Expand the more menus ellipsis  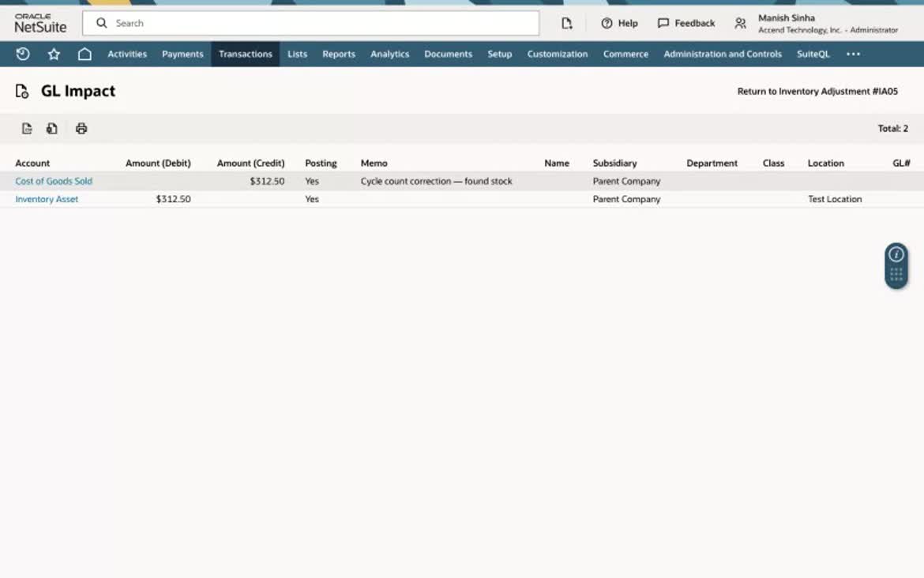pyautogui.click(x=853, y=54)
